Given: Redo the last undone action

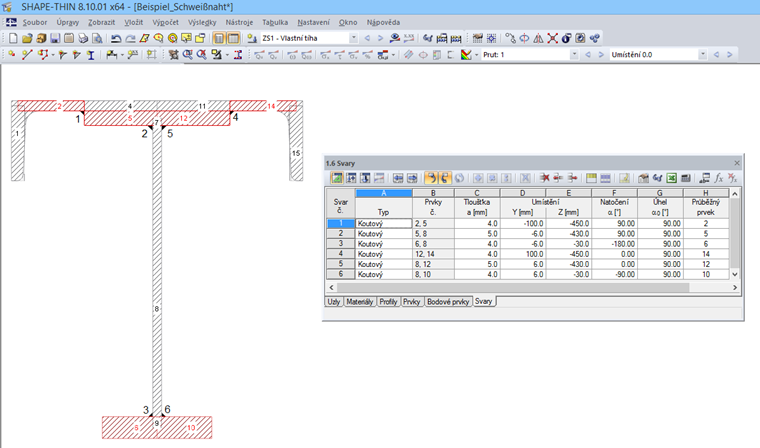Looking at the screenshot, I should click(130, 38).
